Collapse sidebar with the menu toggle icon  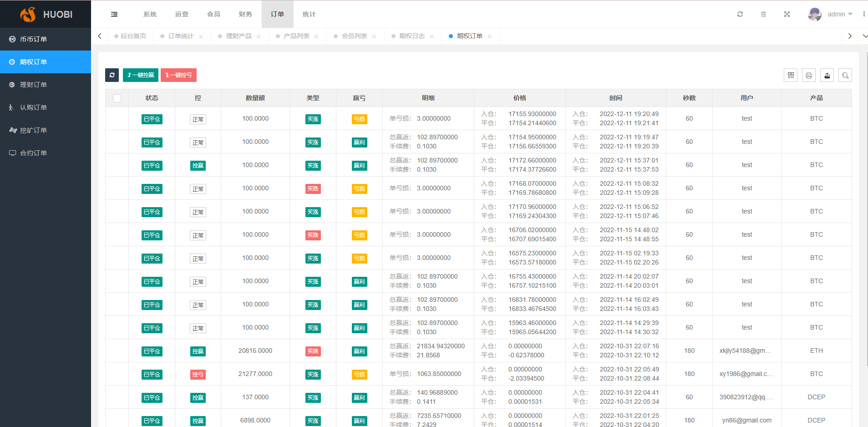pyautogui.click(x=114, y=14)
